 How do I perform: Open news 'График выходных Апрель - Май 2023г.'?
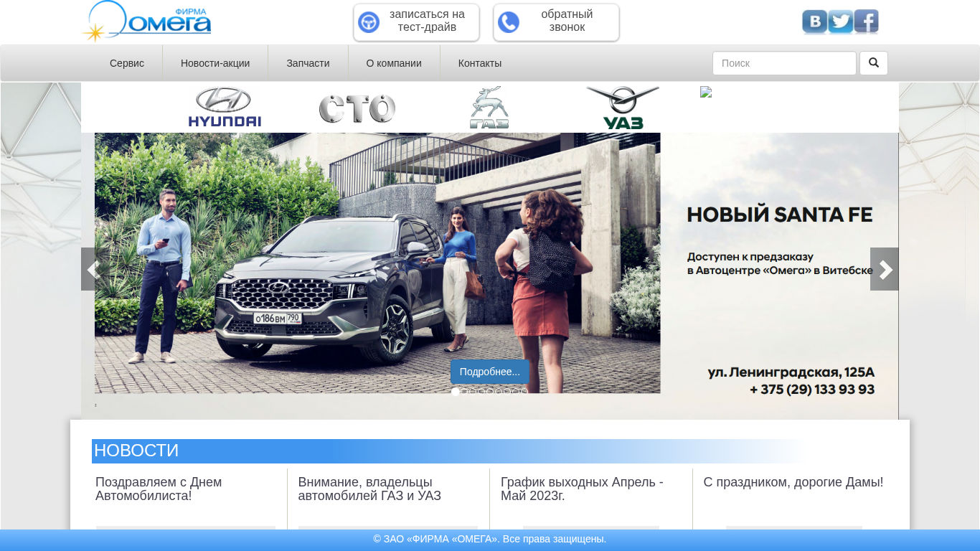pos(582,489)
